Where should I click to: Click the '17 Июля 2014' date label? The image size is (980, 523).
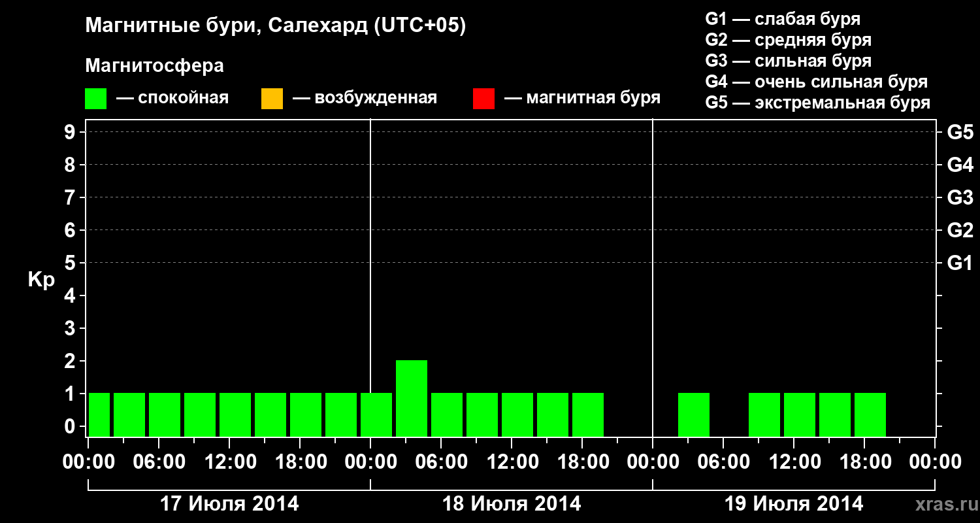pos(229,504)
